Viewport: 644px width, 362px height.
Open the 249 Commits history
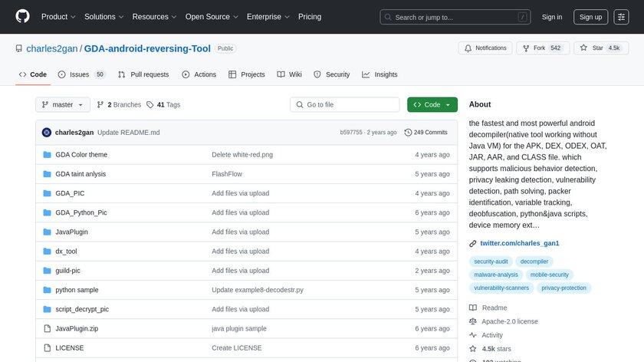point(426,133)
